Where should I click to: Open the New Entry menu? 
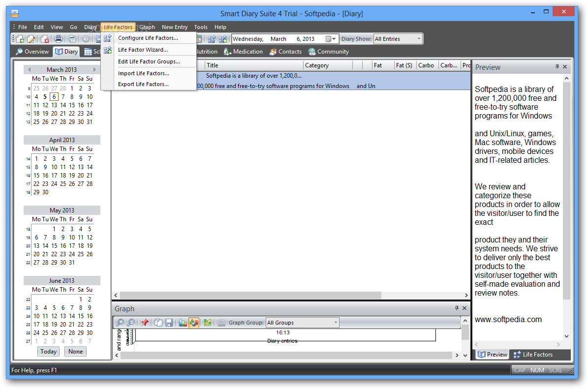(x=175, y=27)
